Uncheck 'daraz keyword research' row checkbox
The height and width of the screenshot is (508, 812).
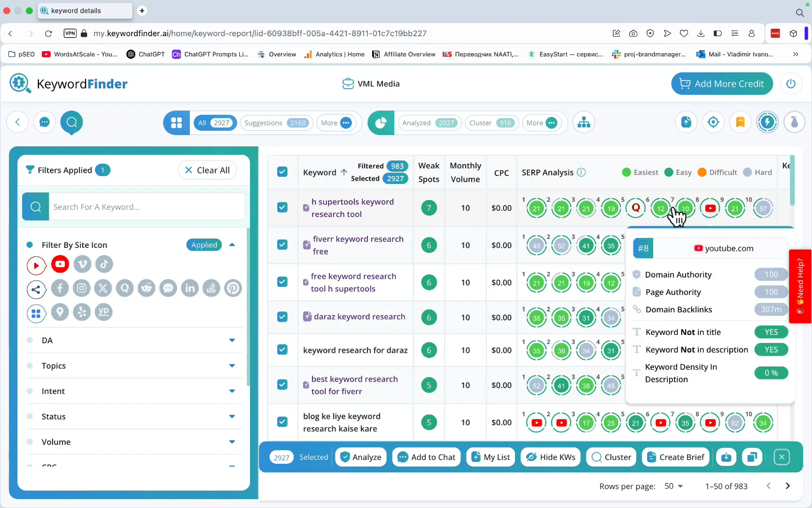(x=282, y=317)
